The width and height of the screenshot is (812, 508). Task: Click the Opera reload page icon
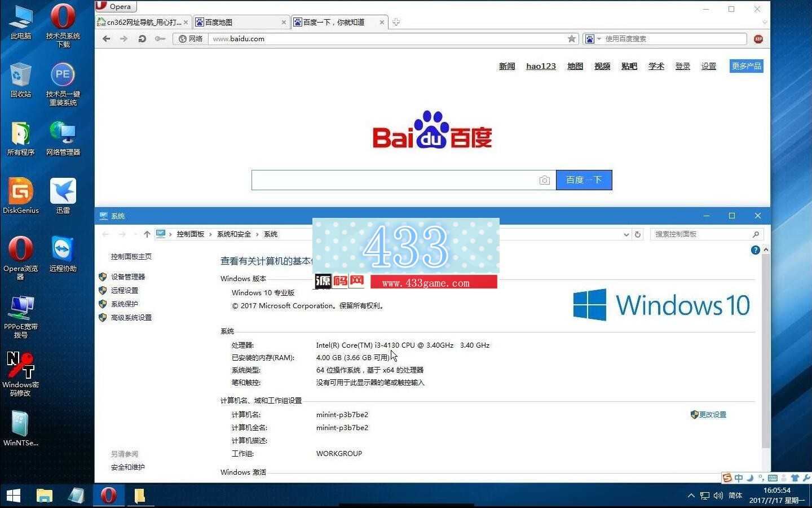[142, 39]
